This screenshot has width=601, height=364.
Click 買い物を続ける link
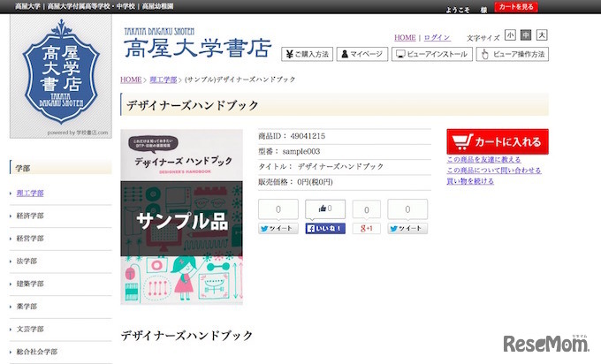470,181
